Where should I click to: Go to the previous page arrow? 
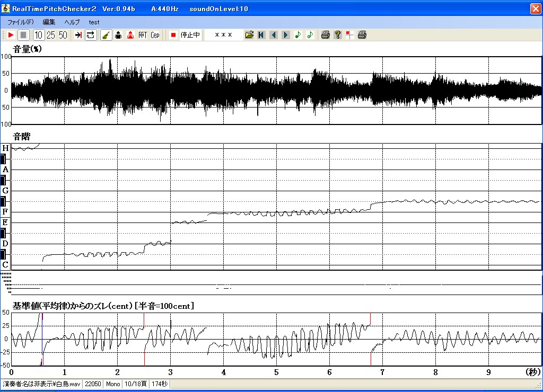(274, 35)
